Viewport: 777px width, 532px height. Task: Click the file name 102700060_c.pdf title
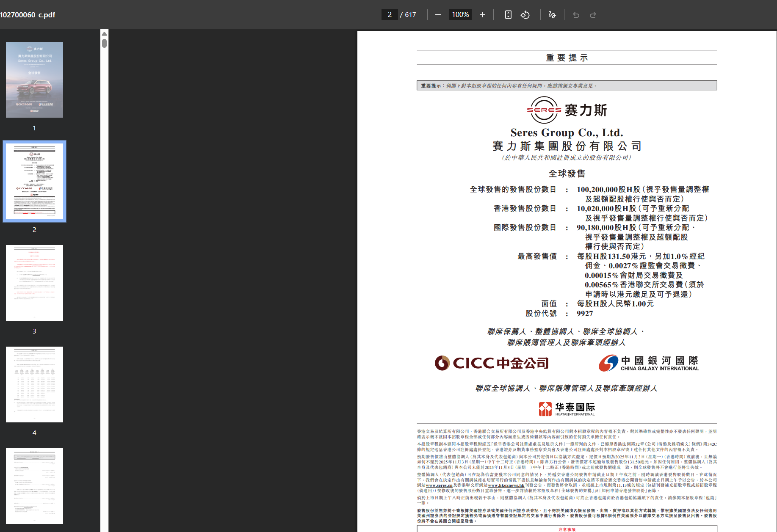[28, 15]
